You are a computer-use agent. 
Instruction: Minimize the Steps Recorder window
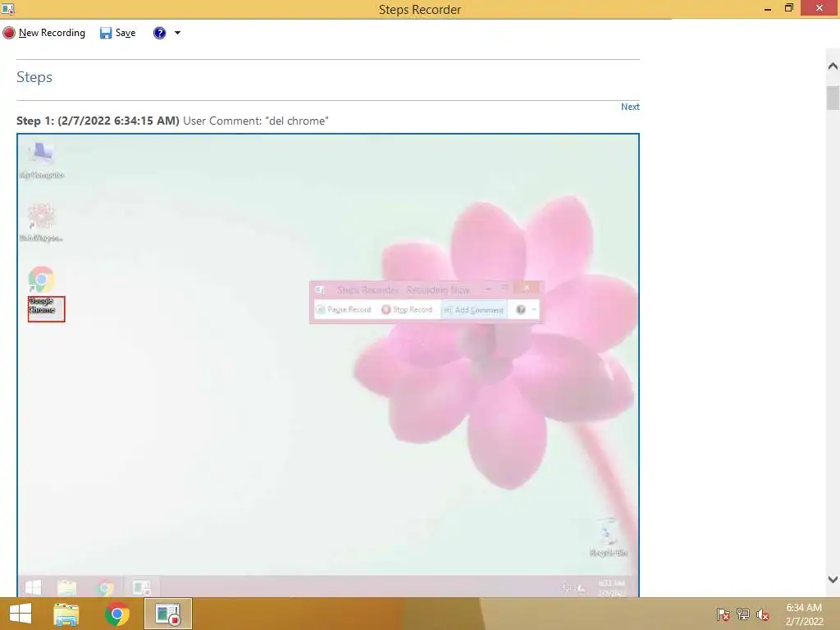768,8
